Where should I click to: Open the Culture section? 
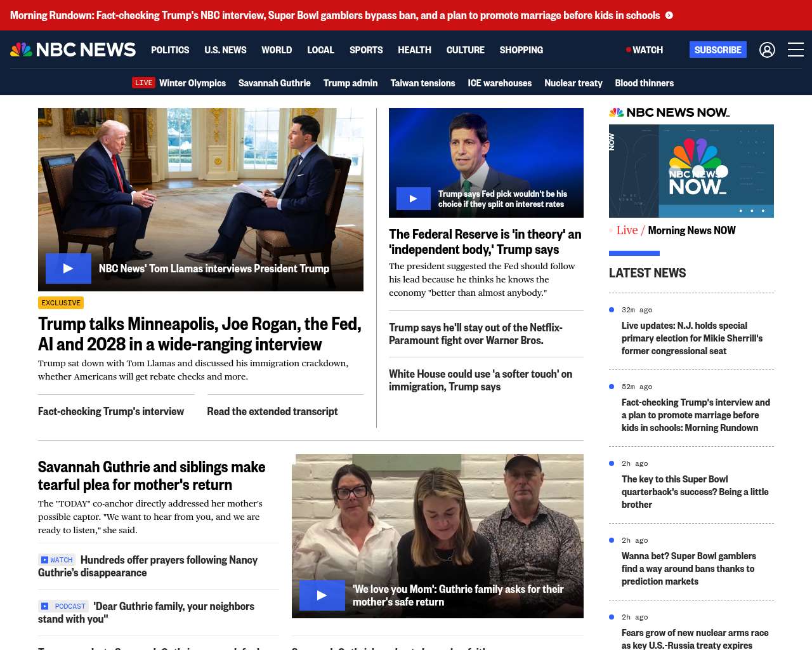[x=465, y=50]
